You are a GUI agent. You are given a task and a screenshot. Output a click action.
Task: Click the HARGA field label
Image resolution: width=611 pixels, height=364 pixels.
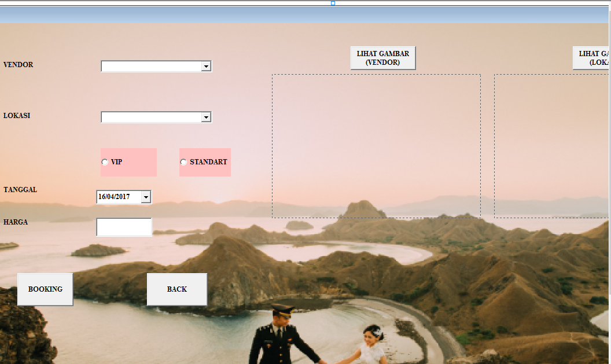click(x=16, y=222)
